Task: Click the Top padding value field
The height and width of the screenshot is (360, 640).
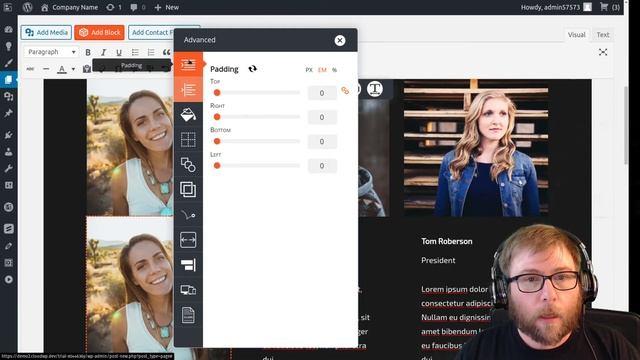Action: tap(322, 93)
